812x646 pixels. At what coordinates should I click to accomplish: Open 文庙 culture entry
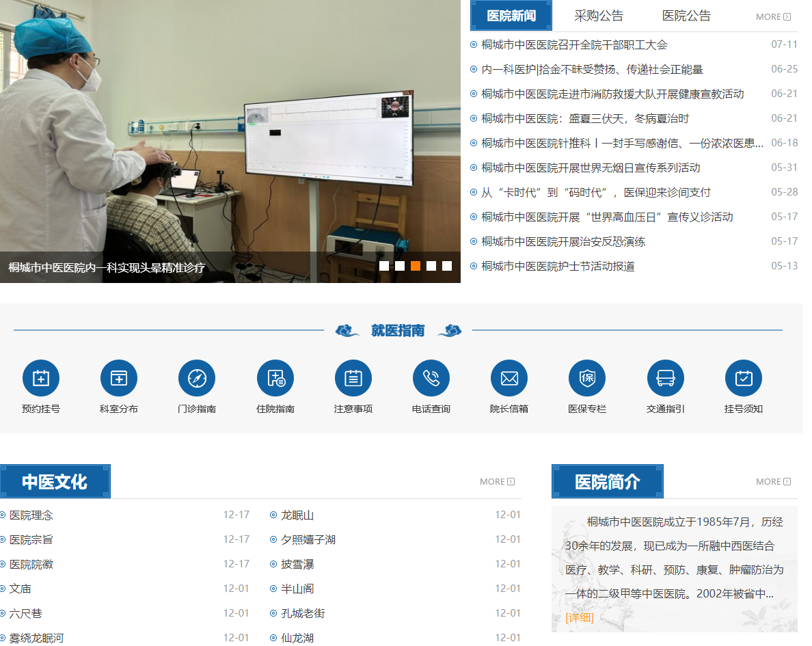click(21, 589)
